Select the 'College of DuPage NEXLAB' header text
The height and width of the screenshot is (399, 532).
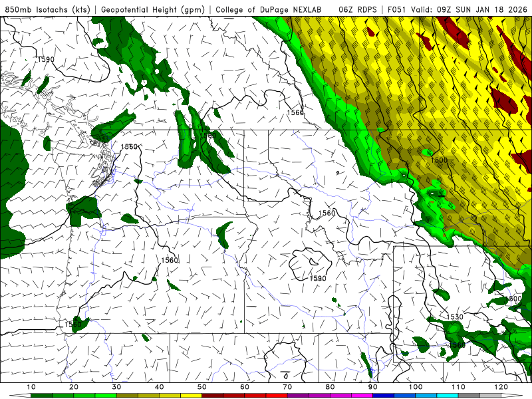(268, 10)
